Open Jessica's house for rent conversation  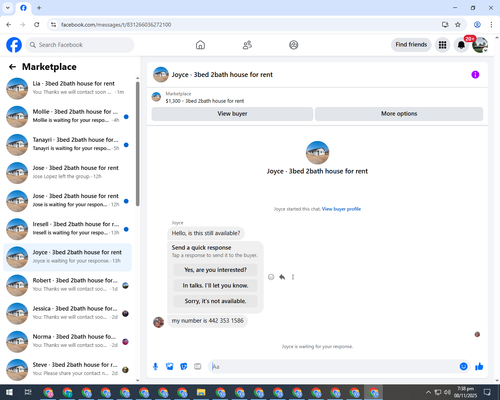tap(67, 313)
